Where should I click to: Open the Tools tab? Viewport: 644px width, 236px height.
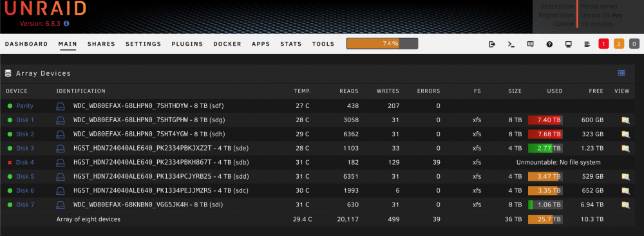coord(323,44)
